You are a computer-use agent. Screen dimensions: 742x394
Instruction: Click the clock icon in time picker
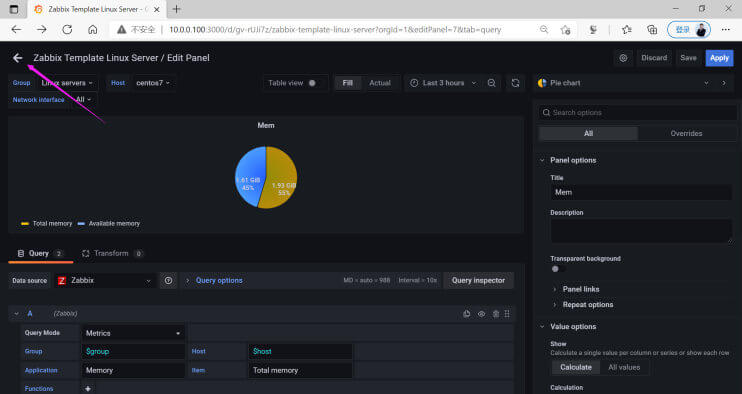point(414,83)
